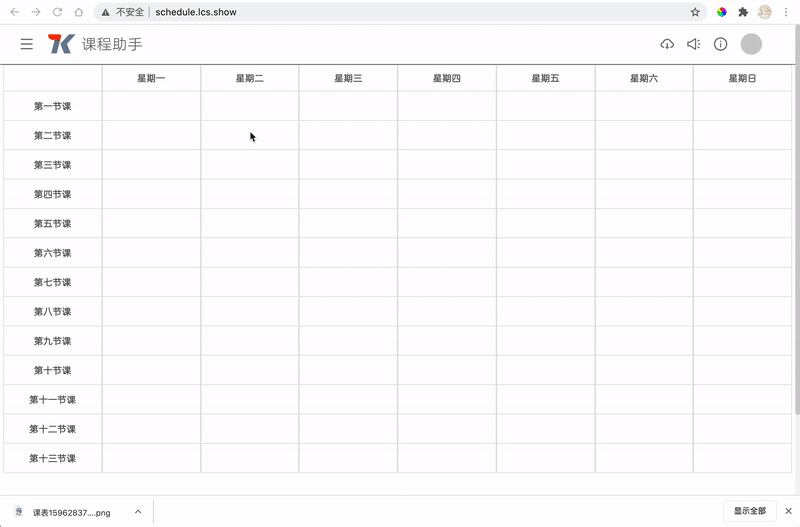Click the 星期五 column header
This screenshot has width=800, height=527.
pos(545,78)
